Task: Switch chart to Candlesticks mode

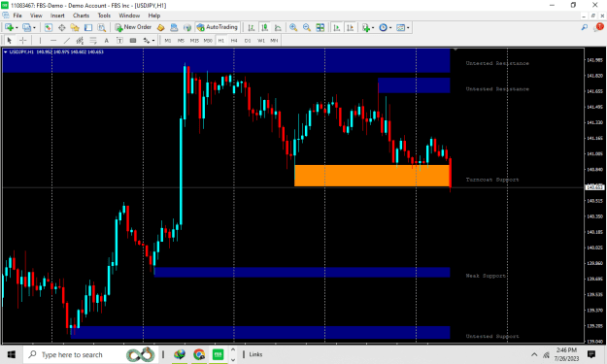Action: (265, 27)
